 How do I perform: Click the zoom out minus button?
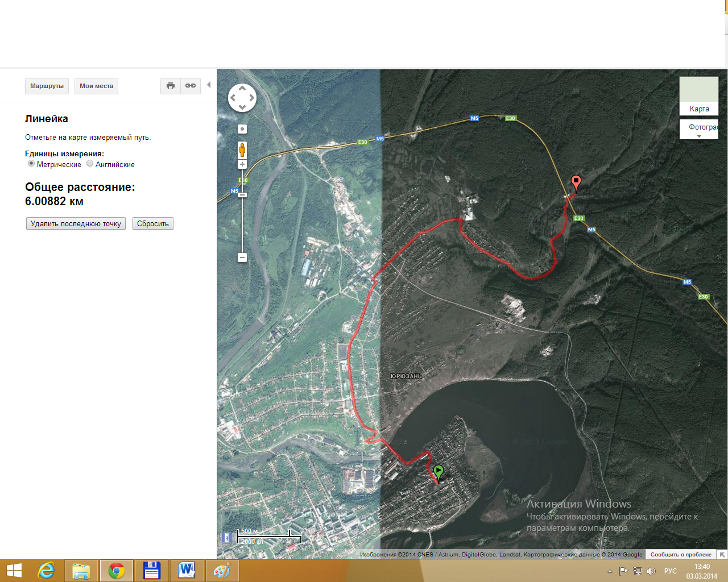[x=242, y=257]
